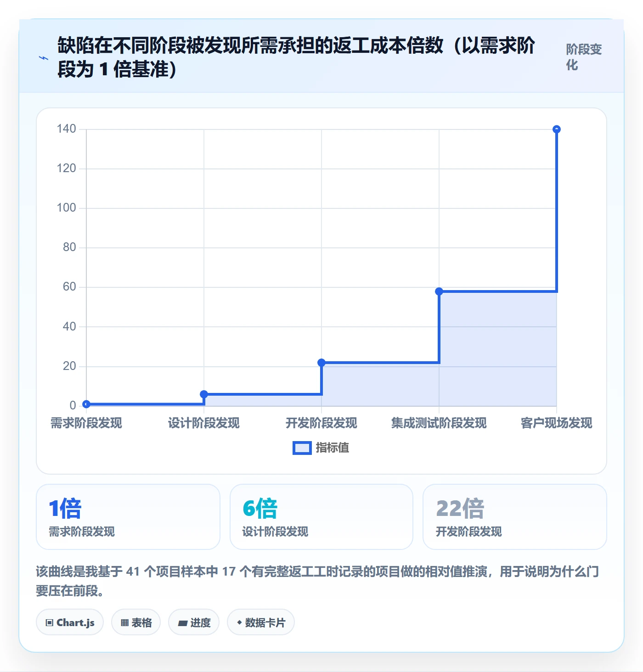Screen dimensions: 643x672
Task: Click the x-axis label 开发阶段发现
Action: point(321,423)
